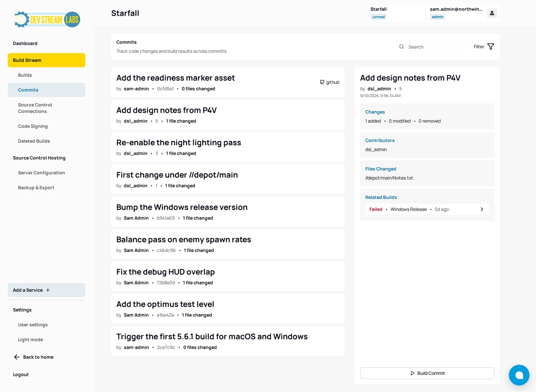Screen dimensions: 536x392
Task: Click Logout
Action: pos(21,375)
